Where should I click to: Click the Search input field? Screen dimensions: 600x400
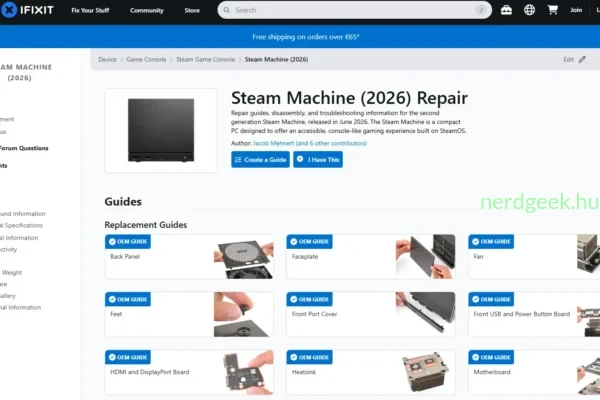click(x=354, y=10)
